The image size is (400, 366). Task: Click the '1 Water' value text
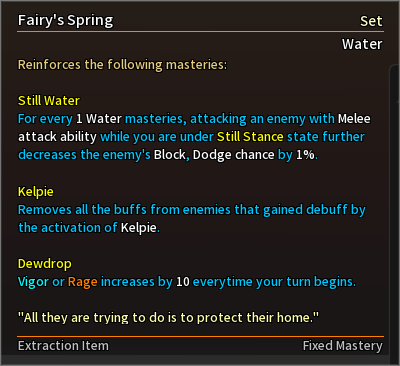click(99, 119)
